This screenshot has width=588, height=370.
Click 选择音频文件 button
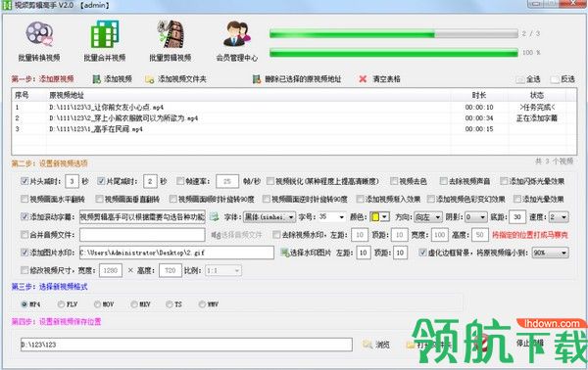tap(236, 235)
